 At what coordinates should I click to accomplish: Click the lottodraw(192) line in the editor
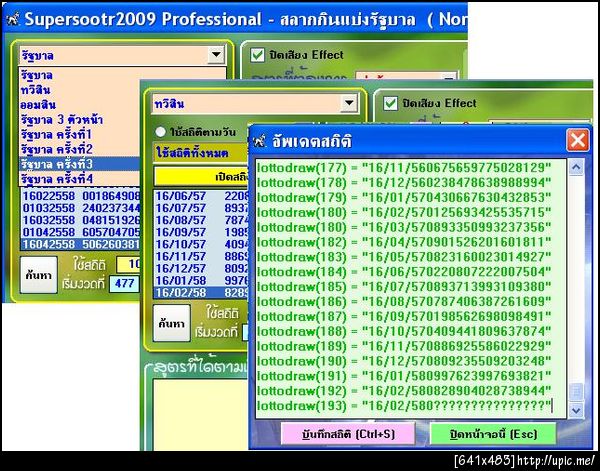coord(404,391)
